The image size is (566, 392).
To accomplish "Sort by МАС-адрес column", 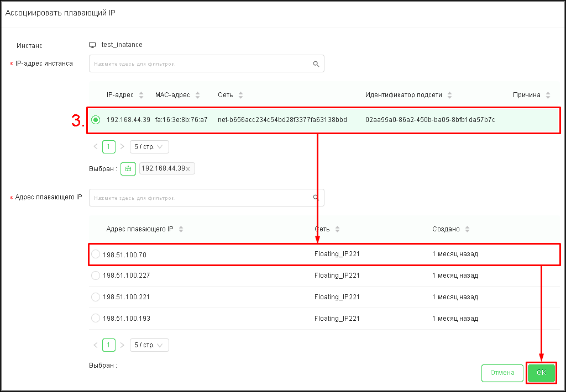I will (x=198, y=95).
